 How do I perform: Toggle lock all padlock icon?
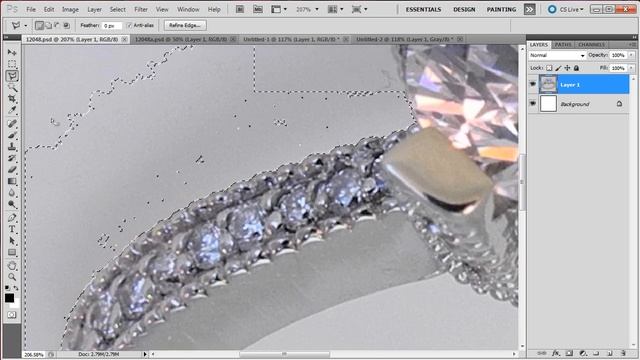tap(576, 68)
